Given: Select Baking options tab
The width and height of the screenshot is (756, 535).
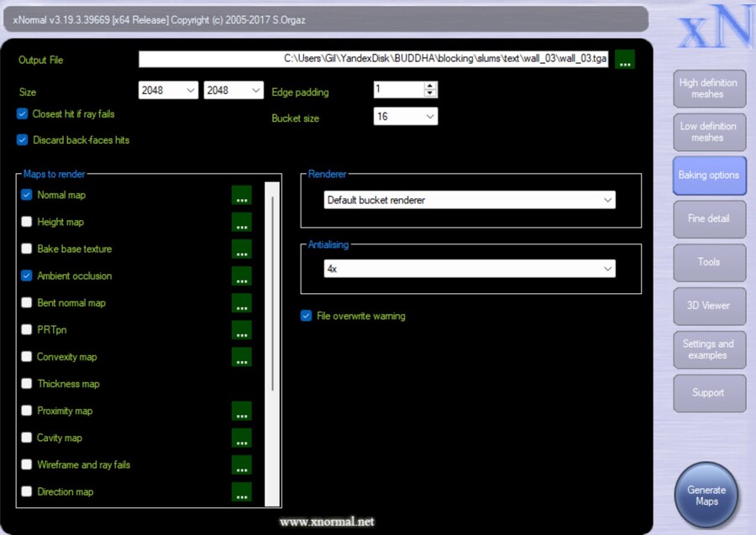Looking at the screenshot, I should [x=709, y=176].
